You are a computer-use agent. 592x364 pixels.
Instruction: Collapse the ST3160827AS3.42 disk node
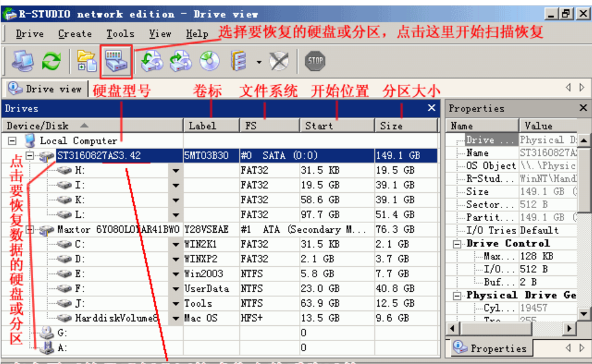click(30, 155)
